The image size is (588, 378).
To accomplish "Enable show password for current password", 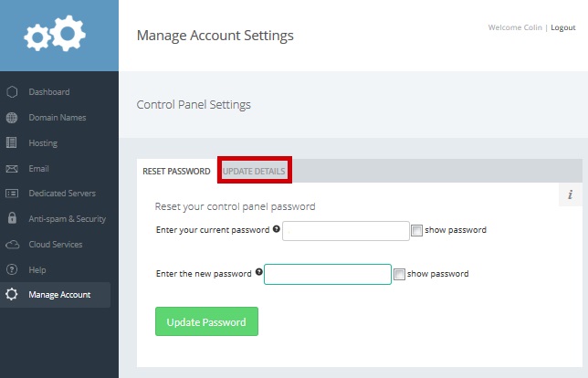I will pos(417,230).
